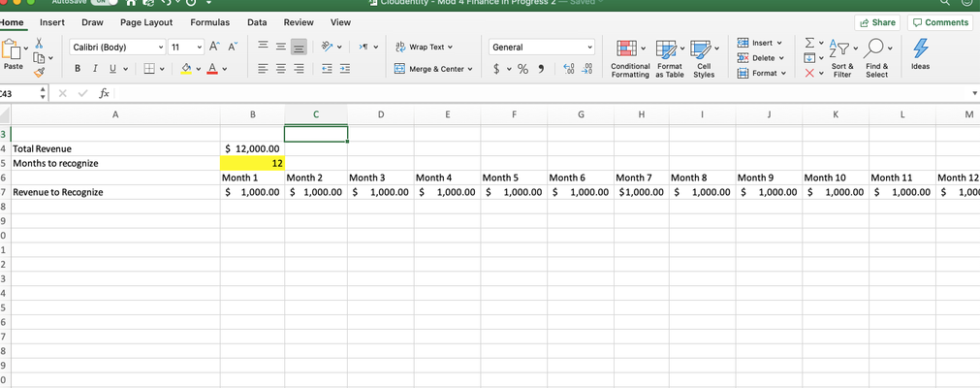The height and width of the screenshot is (388, 980).
Task: Open Conditional Formatting
Action: (x=630, y=59)
